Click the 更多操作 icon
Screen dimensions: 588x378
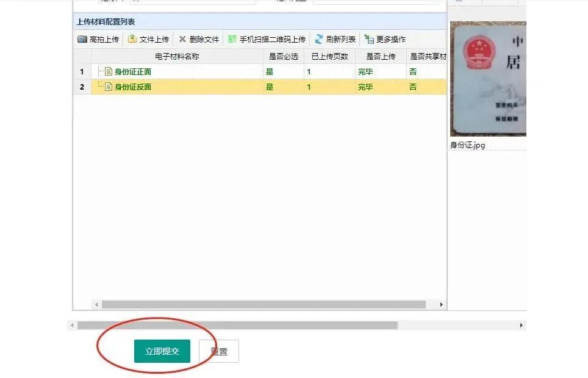click(x=369, y=39)
